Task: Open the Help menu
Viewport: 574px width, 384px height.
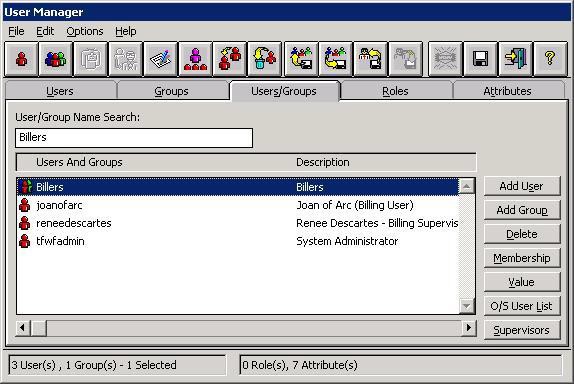Action: click(x=126, y=31)
